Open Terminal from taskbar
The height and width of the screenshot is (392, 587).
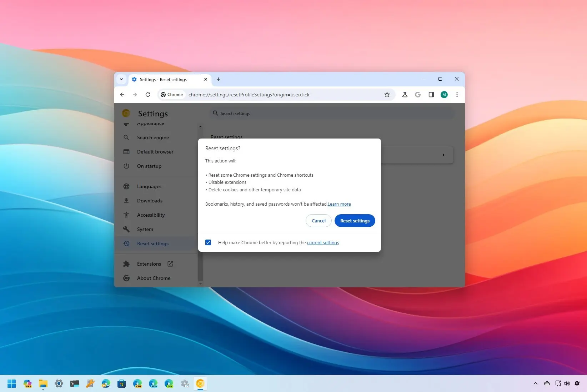[x=75, y=383]
